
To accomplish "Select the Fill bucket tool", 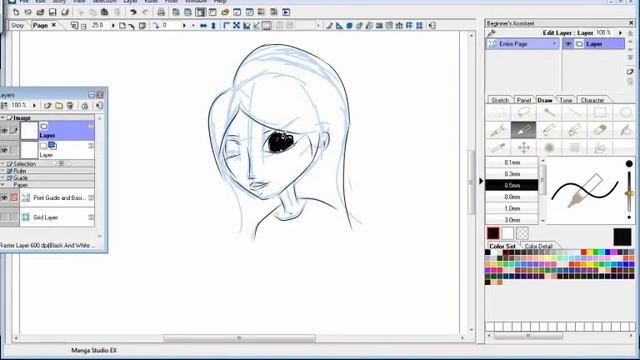I will 625,130.
